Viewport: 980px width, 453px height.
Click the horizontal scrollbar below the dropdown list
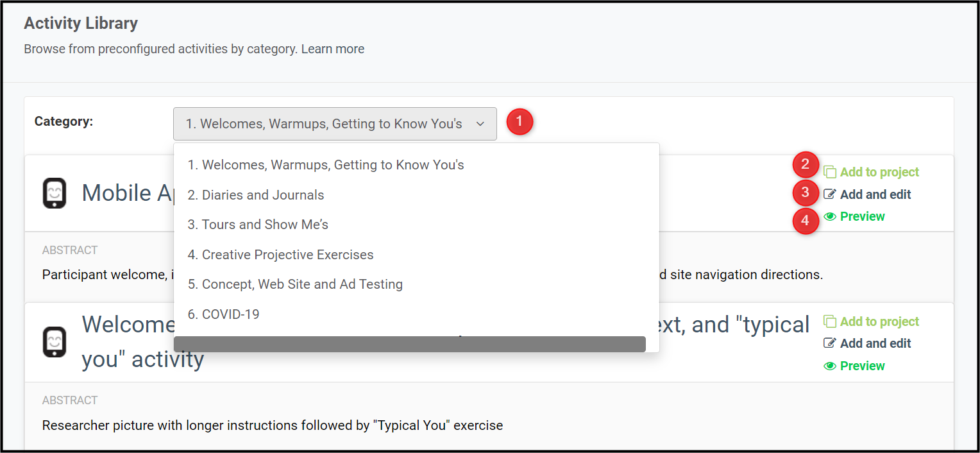coord(409,344)
